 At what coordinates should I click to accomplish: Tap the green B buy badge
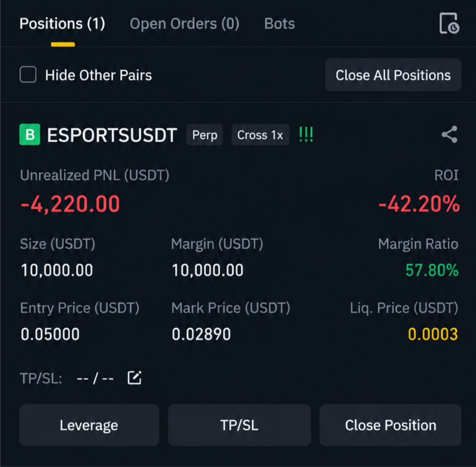pyautogui.click(x=30, y=134)
